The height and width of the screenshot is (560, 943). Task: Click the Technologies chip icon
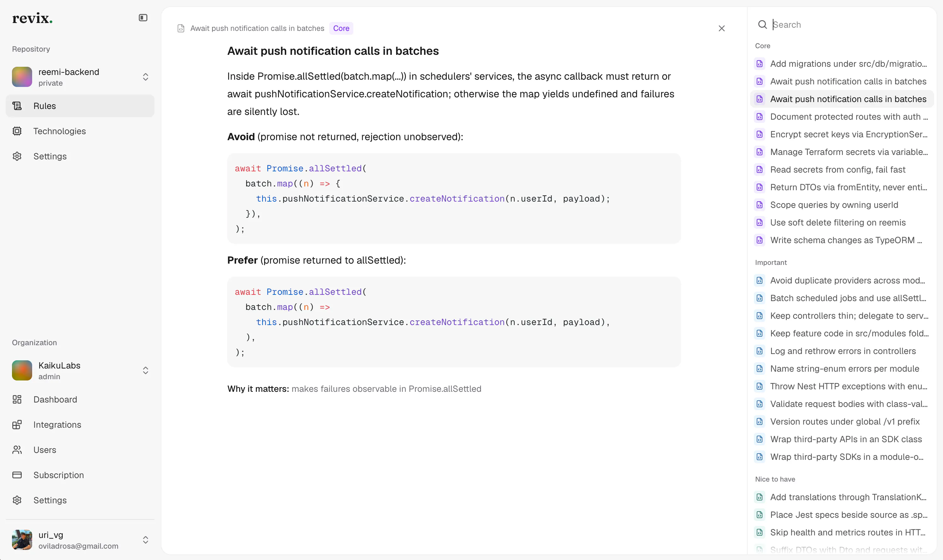[x=17, y=131]
